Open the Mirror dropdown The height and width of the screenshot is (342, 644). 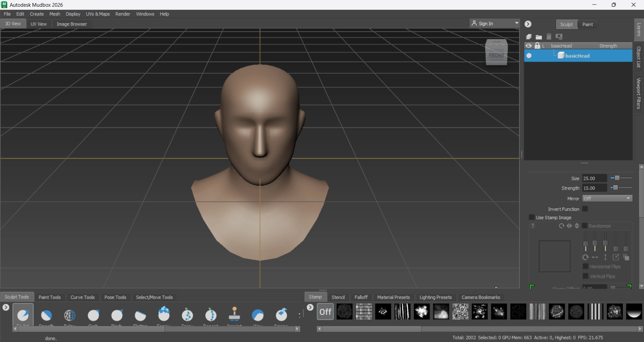pos(607,198)
